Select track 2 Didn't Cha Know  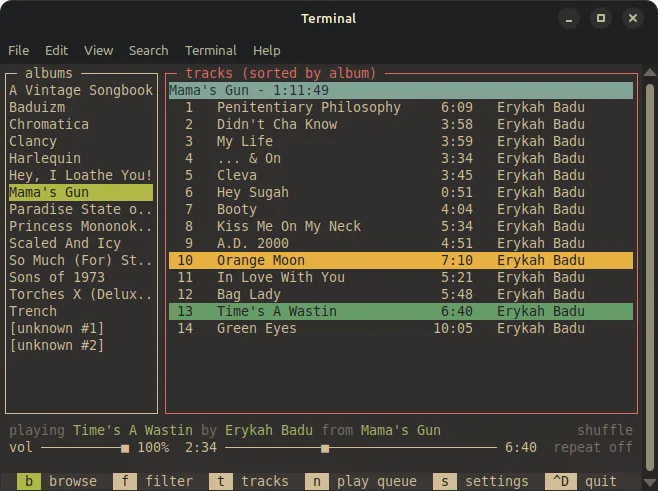tap(401, 124)
